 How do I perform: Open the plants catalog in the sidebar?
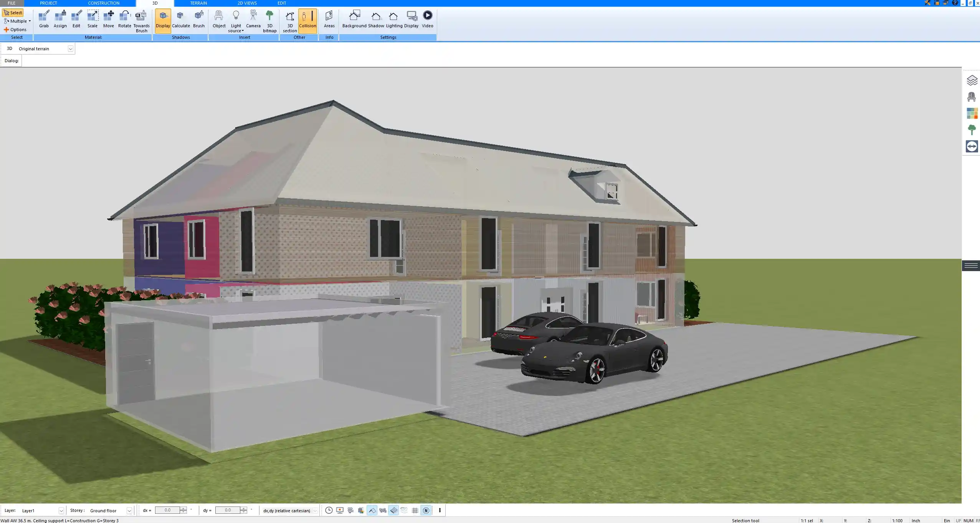(972, 129)
